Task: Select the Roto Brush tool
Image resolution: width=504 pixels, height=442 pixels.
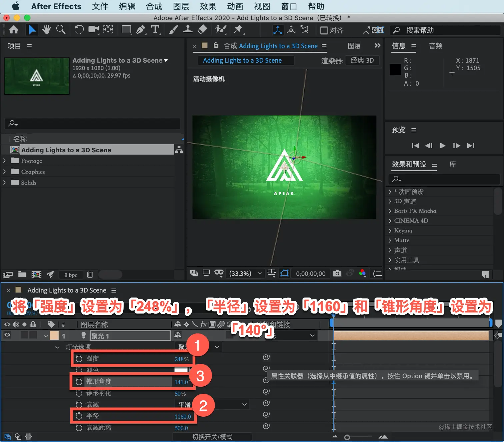Action: click(x=220, y=30)
